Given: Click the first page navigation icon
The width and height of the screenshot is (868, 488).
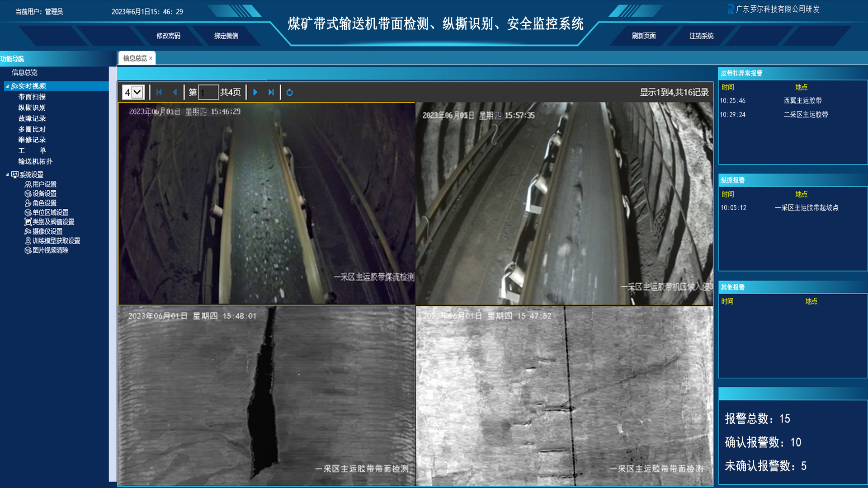Looking at the screenshot, I should 159,92.
